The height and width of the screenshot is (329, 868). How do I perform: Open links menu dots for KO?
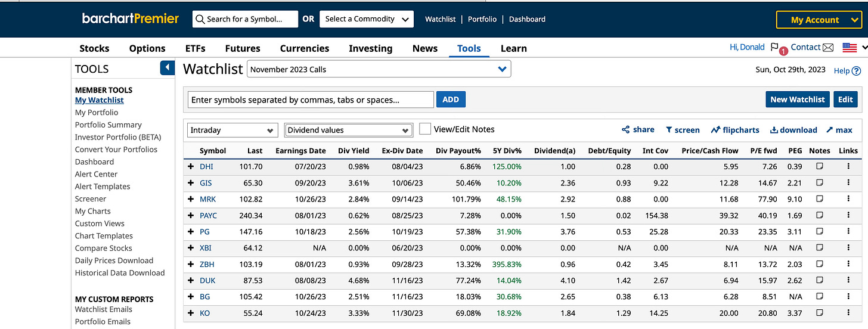pyautogui.click(x=848, y=313)
